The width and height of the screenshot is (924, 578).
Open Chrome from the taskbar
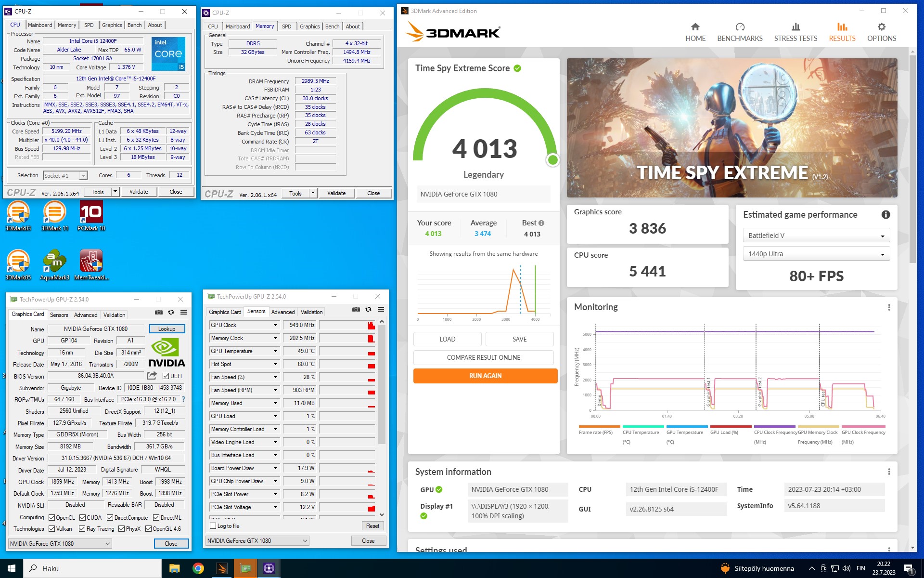(x=198, y=568)
